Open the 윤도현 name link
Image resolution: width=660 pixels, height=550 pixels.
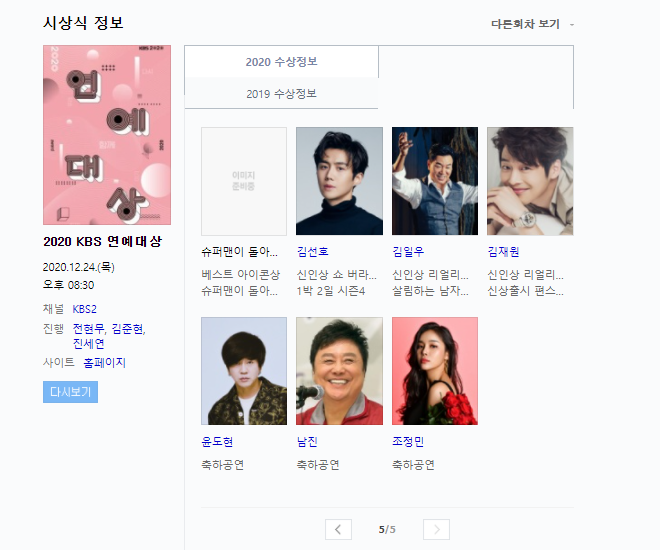point(217,441)
